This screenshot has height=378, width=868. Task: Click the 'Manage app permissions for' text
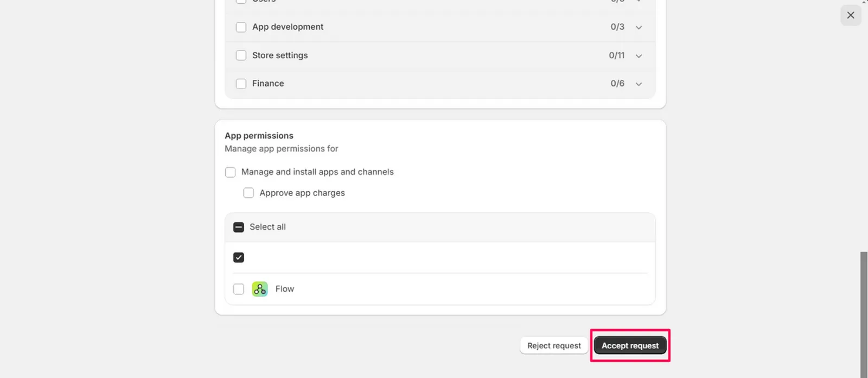point(282,149)
